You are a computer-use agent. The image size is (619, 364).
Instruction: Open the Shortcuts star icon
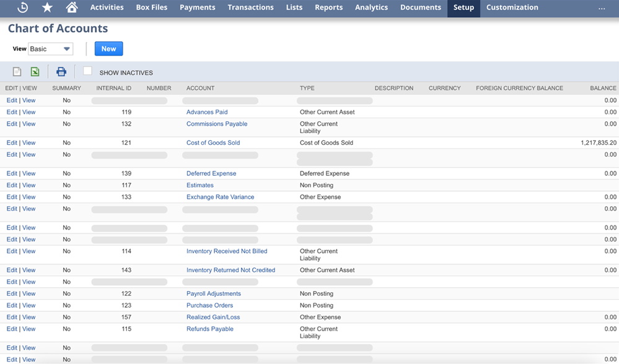47,7
